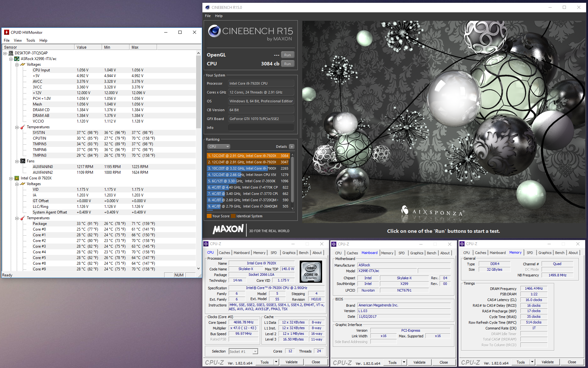
Task: Collapse the ASRock Voltages group
Action: pyautogui.click(x=17, y=65)
